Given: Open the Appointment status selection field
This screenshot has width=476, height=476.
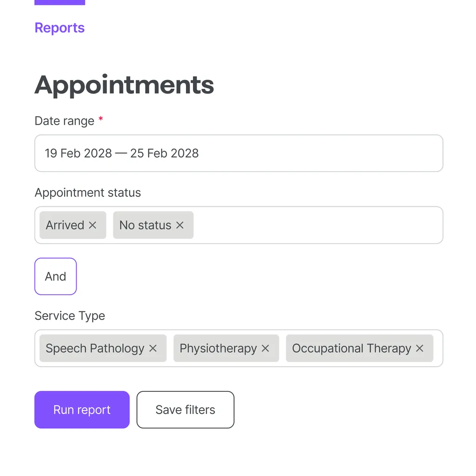Looking at the screenshot, I should [316, 225].
